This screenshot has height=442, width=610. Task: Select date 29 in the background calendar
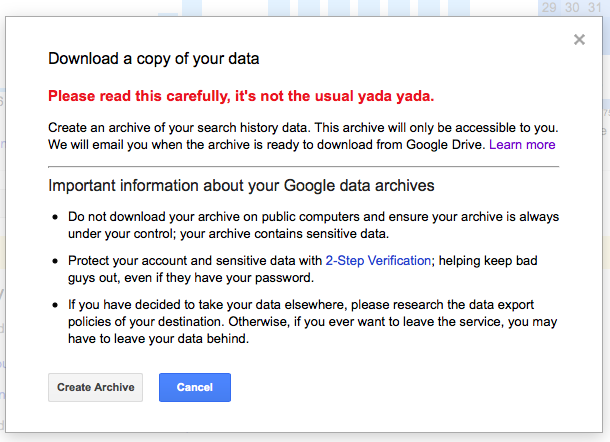(549, 7)
